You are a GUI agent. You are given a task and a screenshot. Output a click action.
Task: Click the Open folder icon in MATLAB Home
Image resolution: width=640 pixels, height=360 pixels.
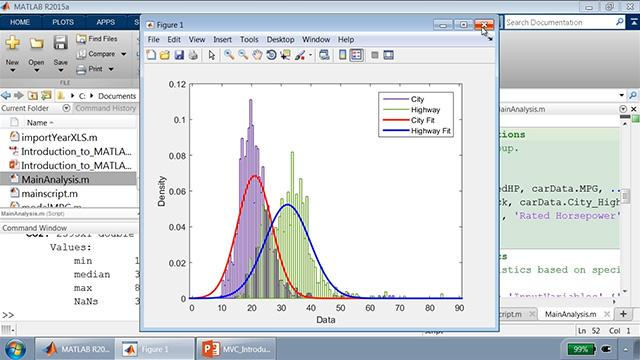point(36,42)
